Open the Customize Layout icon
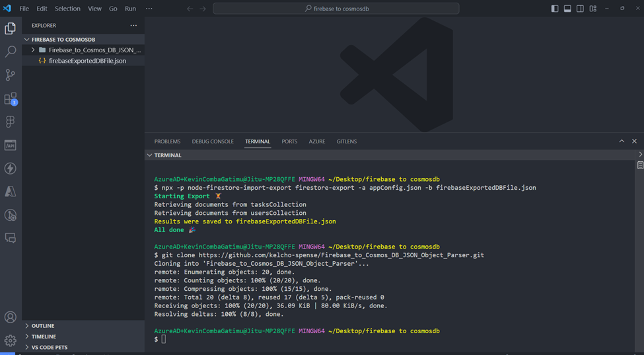Viewport: 644px width, 355px height. point(593,9)
